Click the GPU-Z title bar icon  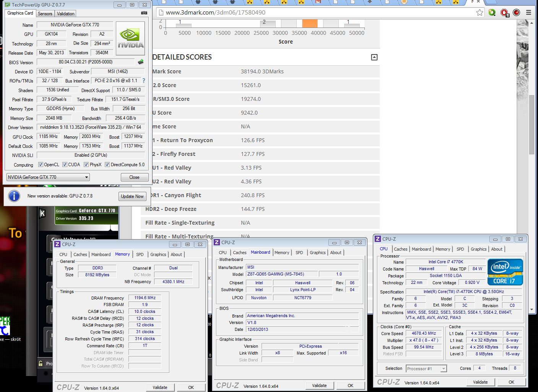[x=8, y=5]
